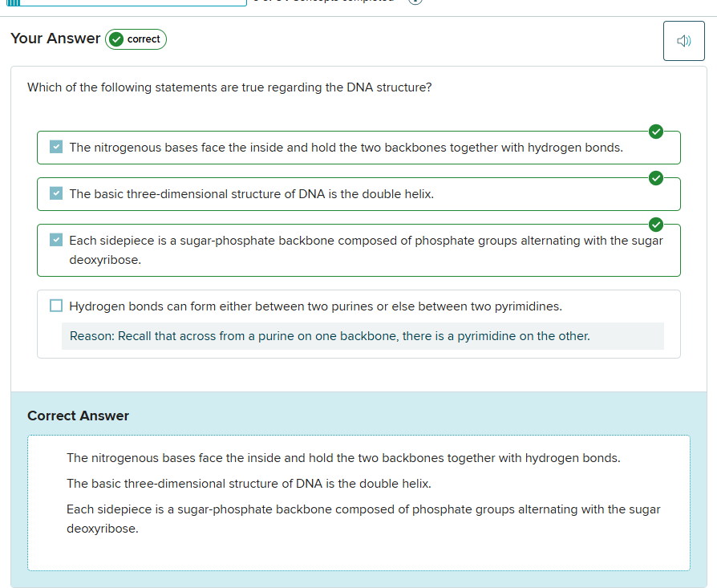
Task: Click the Reason explanation about purine pairing
Action: tap(330, 336)
